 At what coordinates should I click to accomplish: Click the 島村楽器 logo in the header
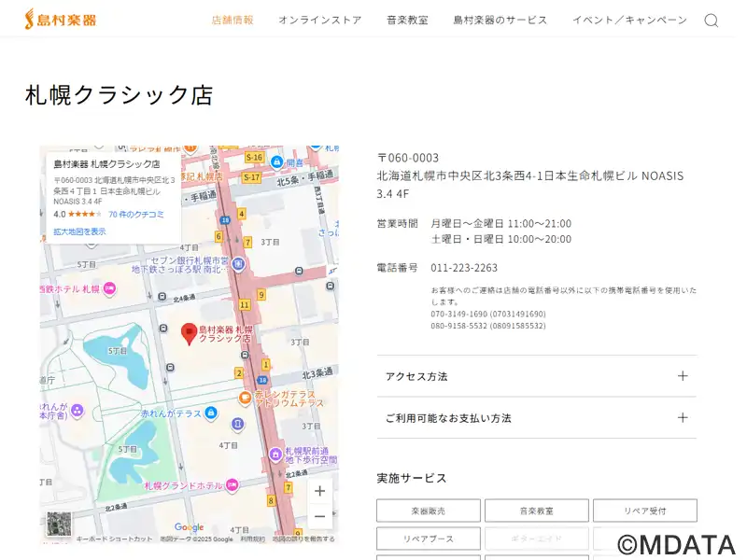pos(61,20)
